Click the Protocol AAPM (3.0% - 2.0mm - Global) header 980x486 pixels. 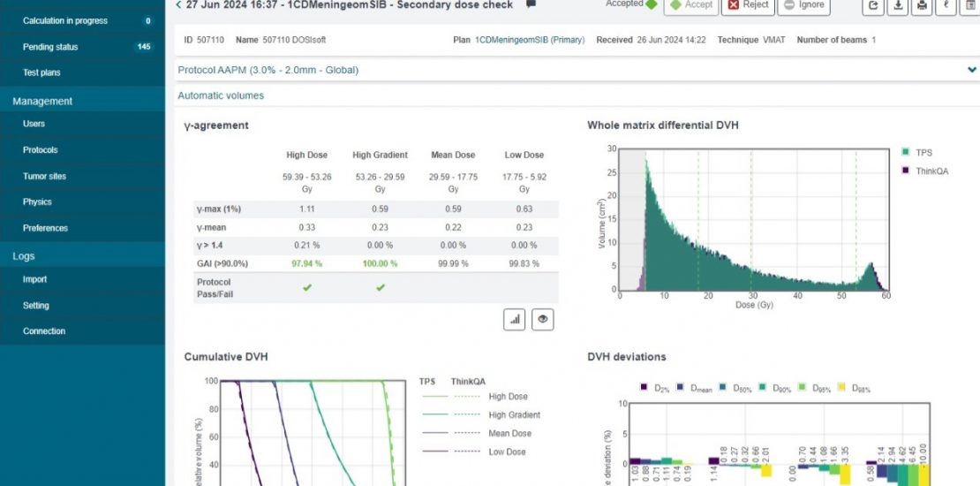click(268, 70)
